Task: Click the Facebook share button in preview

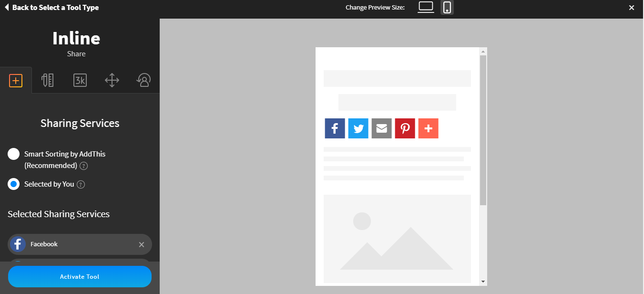Action: 335,128
